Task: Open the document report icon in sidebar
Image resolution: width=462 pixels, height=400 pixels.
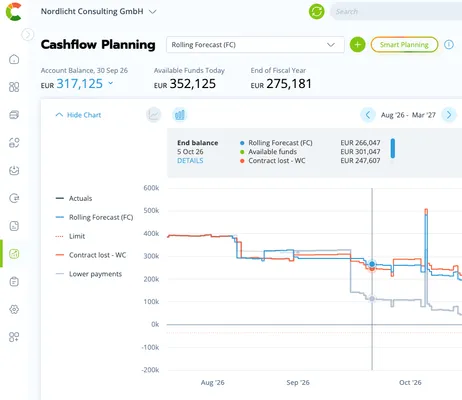Action: pos(14,226)
